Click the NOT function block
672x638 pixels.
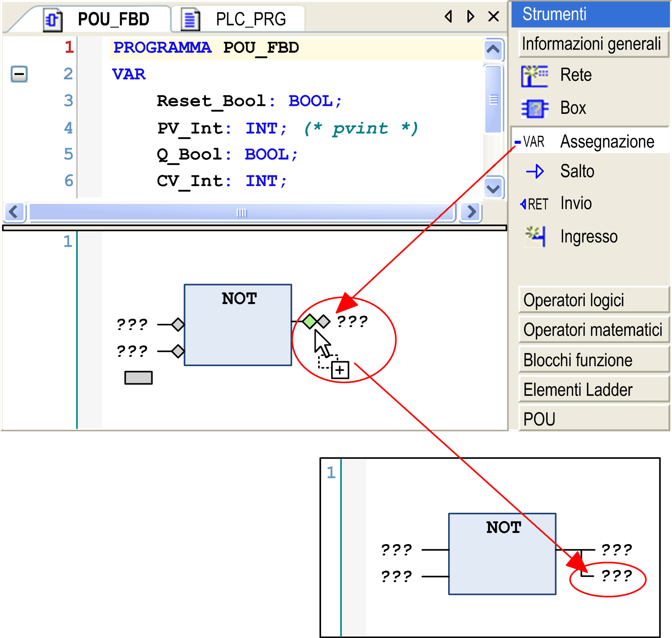tap(238, 325)
